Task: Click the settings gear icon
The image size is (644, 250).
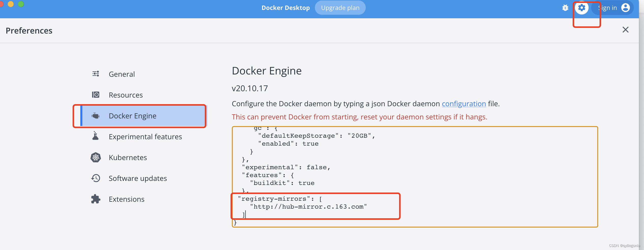Action: pyautogui.click(x=582, y=8)
